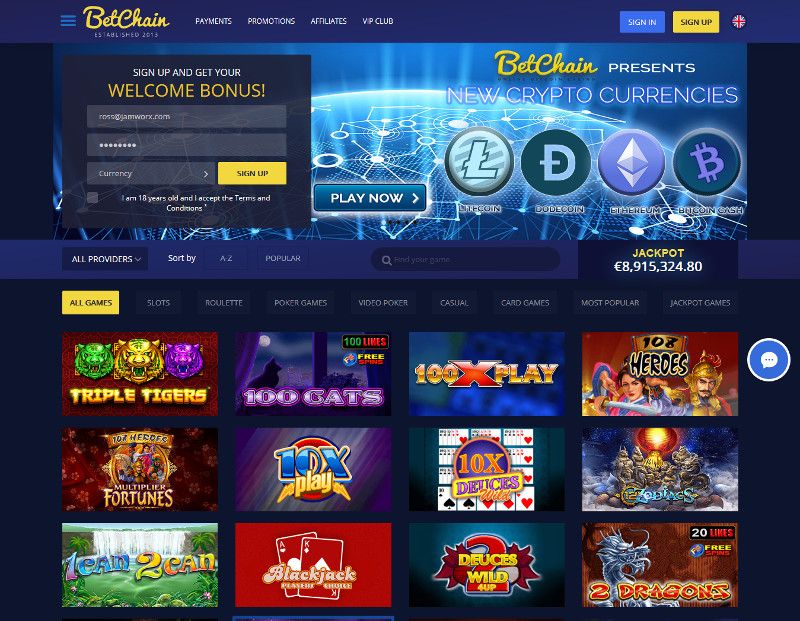The image size is (800, 621).
Task: Toggle the Popular sort option
Action: click(283, 258)
